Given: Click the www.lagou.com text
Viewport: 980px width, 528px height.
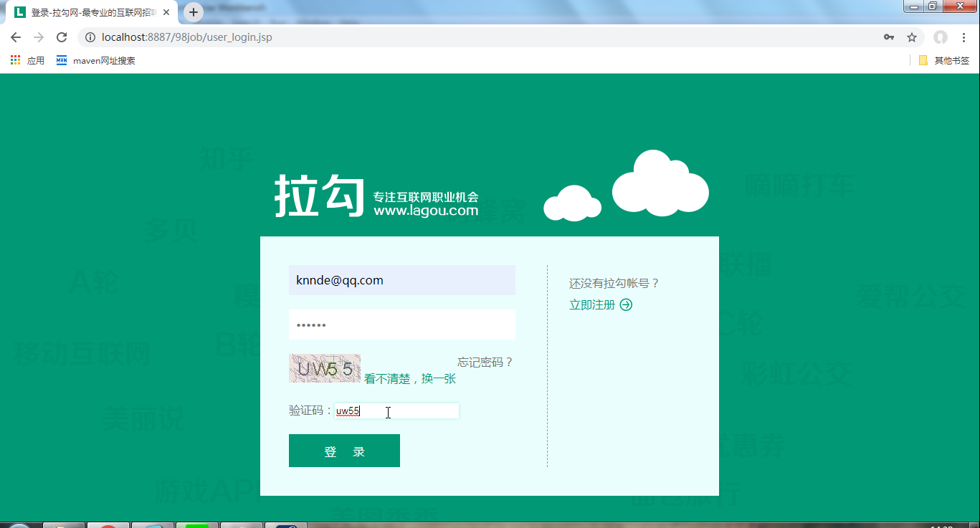Looking at the screenshot, I should click(426, 211).
